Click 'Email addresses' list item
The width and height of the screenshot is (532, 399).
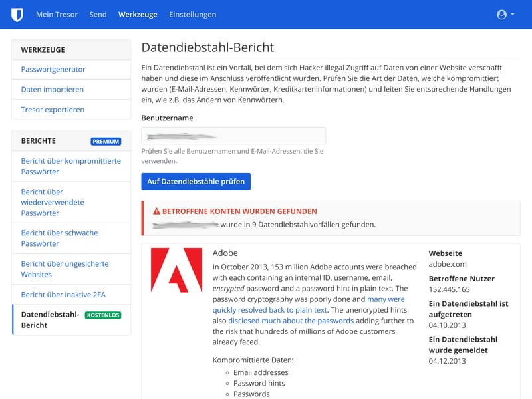(x=261, y=372)
